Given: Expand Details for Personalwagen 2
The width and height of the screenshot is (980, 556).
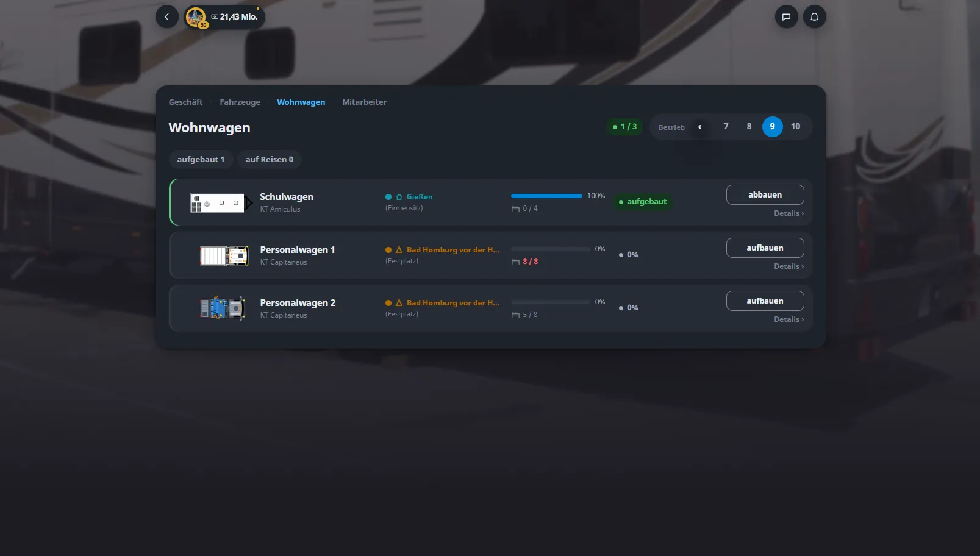Looking at the screenshot, I should [x=789, y=319].
